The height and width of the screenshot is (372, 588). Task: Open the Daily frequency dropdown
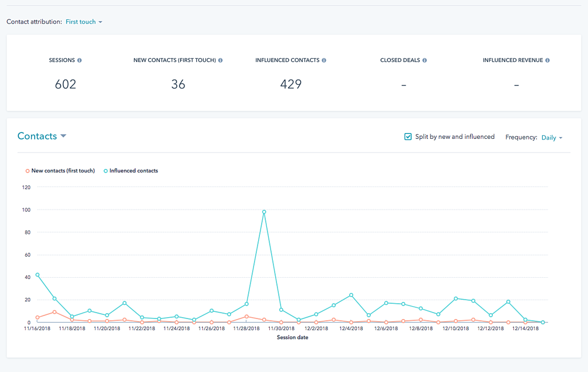[552, 138]
